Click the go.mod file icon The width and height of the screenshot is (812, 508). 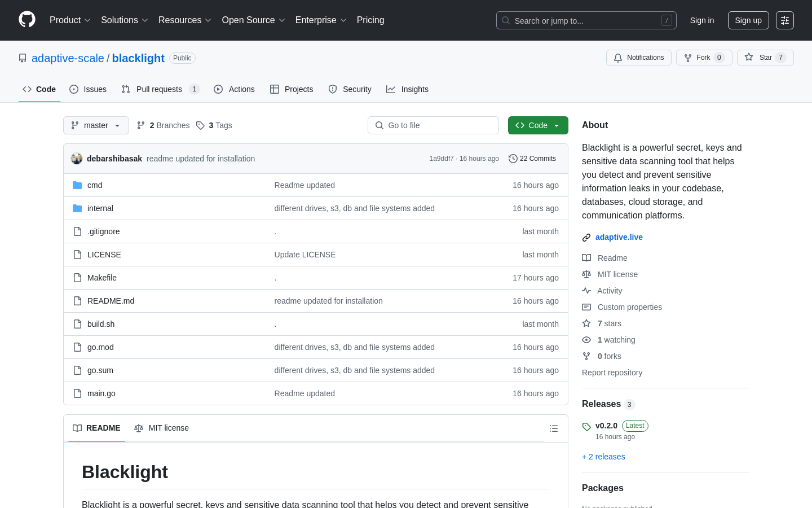point(77,347)
